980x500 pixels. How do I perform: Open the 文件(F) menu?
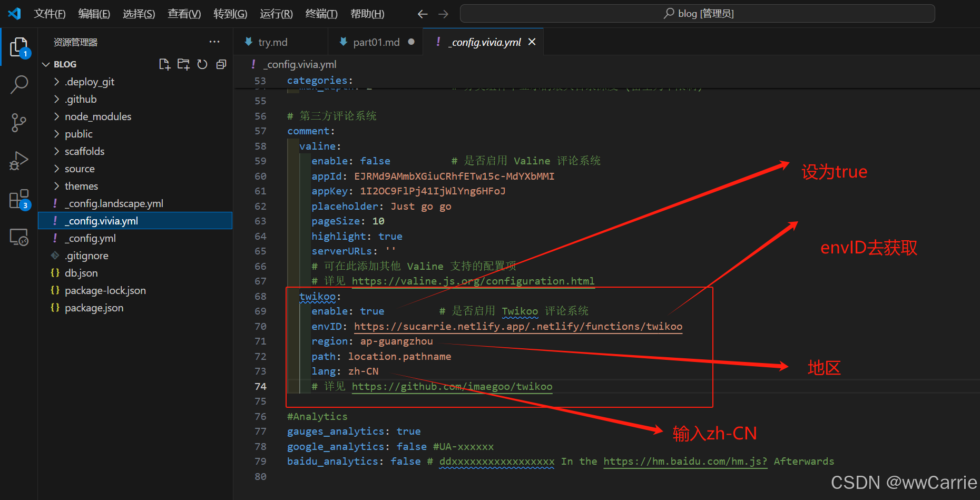[50, 14]
